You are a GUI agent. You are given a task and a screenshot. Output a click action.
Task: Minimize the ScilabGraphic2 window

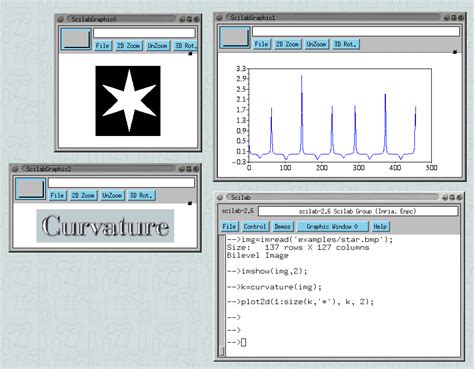tap(182, 169)
